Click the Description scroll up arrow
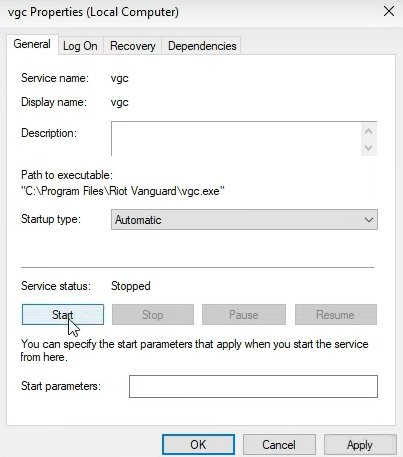 [x=368, y=131]
